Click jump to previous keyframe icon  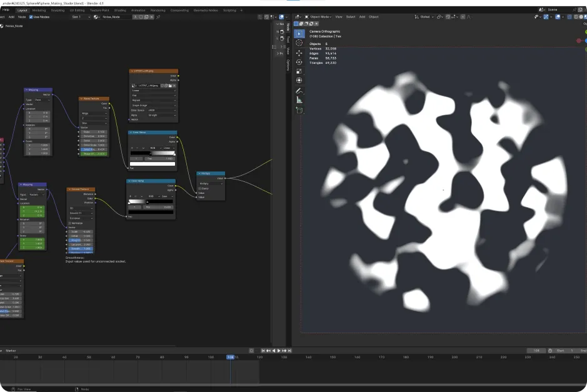pyautogui.click(x=268, y=351)
